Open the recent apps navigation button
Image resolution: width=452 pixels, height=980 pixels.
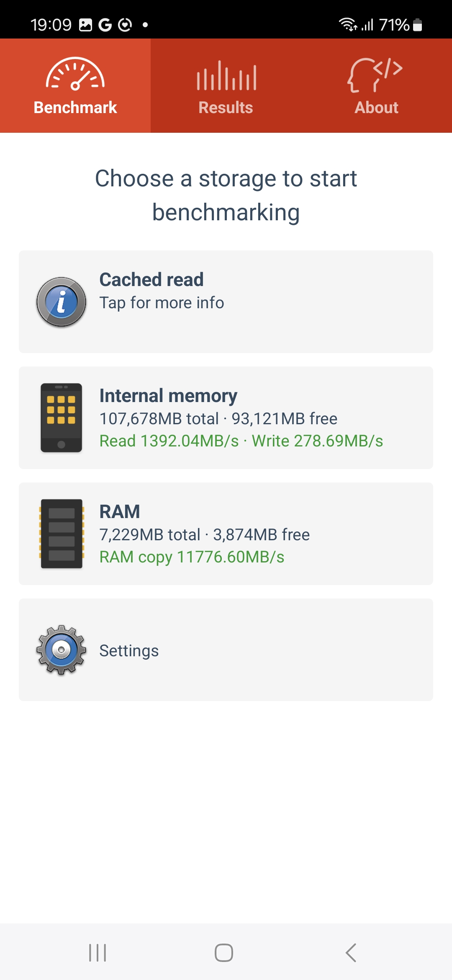[x=98, y=953]
